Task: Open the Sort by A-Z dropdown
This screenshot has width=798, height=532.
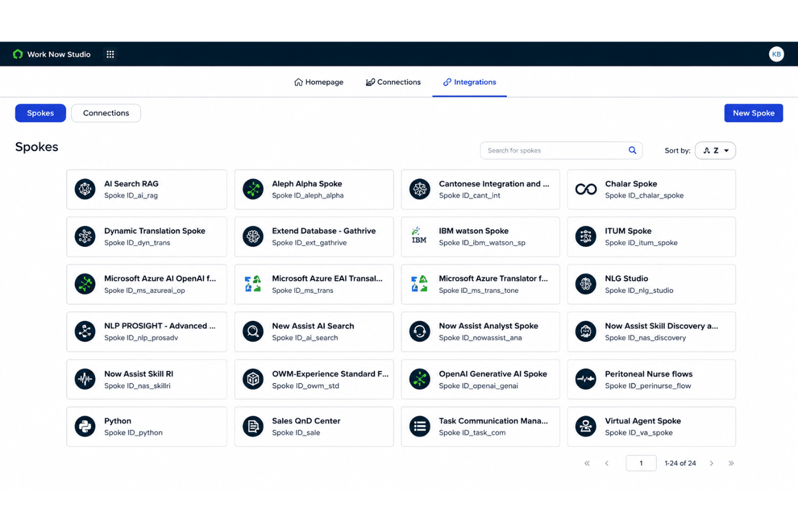Action: (x=715, y=150)
